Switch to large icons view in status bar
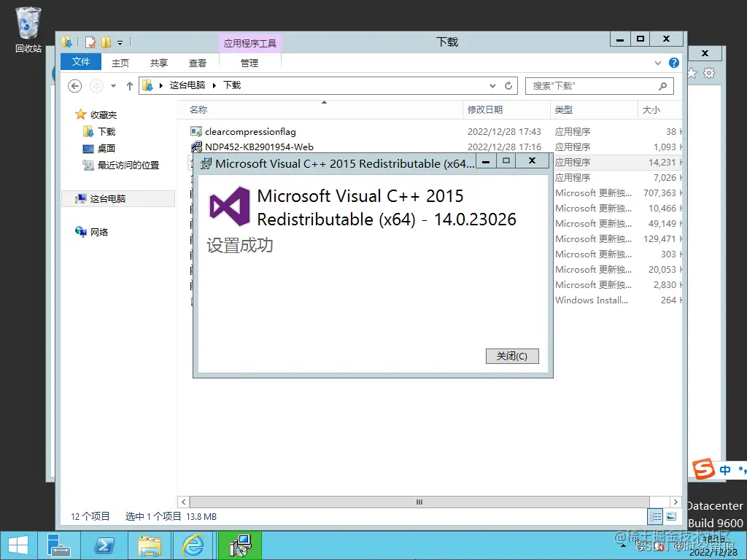Screen dimensions: 747x560 click(671, 517)
